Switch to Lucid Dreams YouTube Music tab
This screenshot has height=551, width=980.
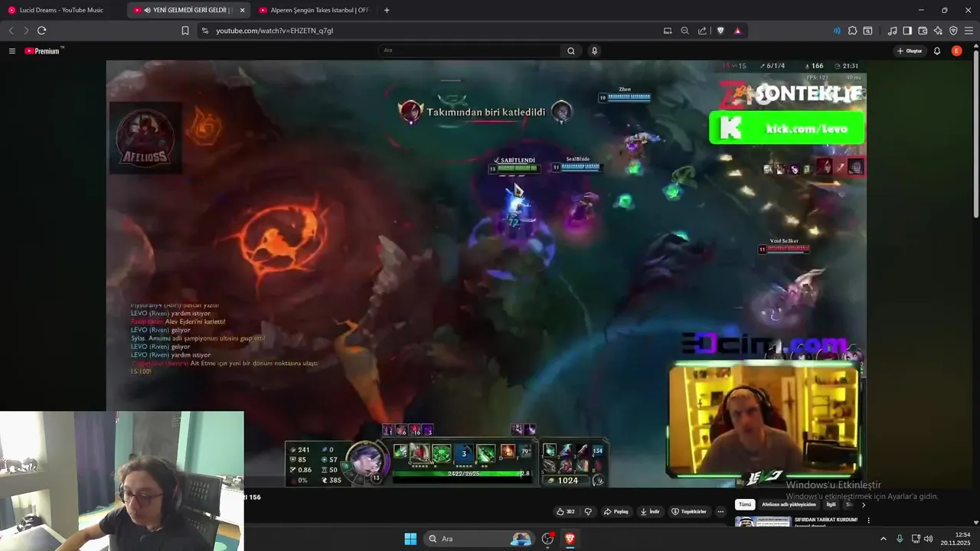tap(61, 10)
